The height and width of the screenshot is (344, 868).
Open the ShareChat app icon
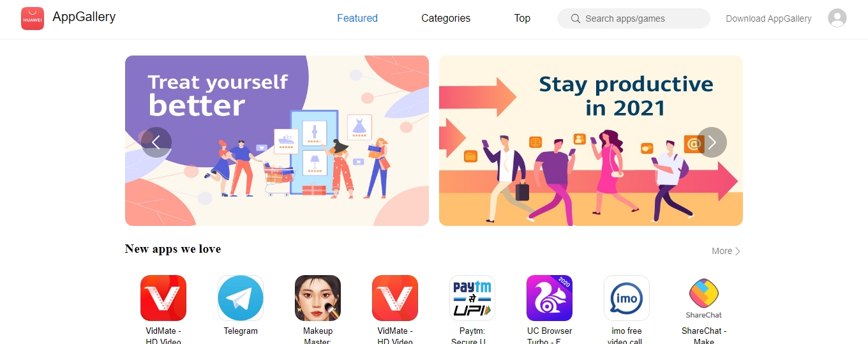coord(704,298)
